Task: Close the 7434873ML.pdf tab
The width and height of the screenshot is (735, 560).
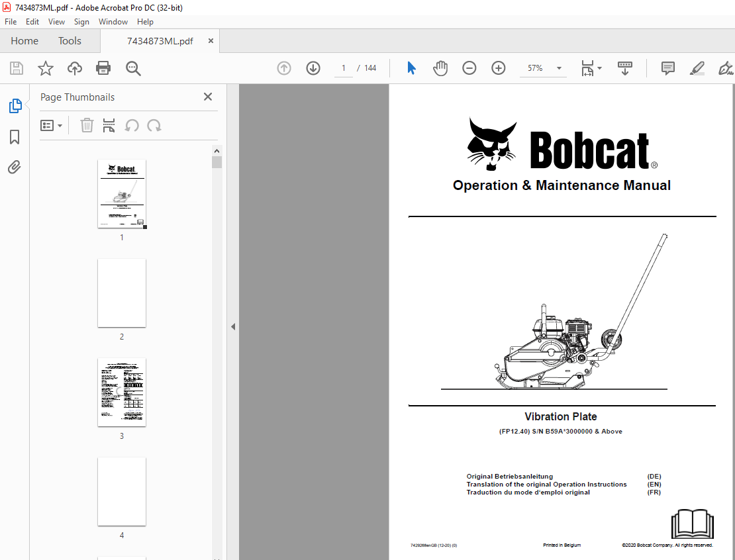Action: tap(211, 41)
